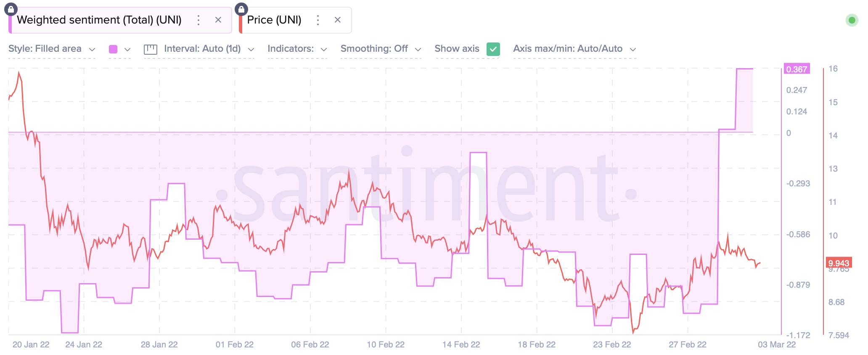
Task: Click the 14 Feb 22 date label
Action: coord(461,344)
